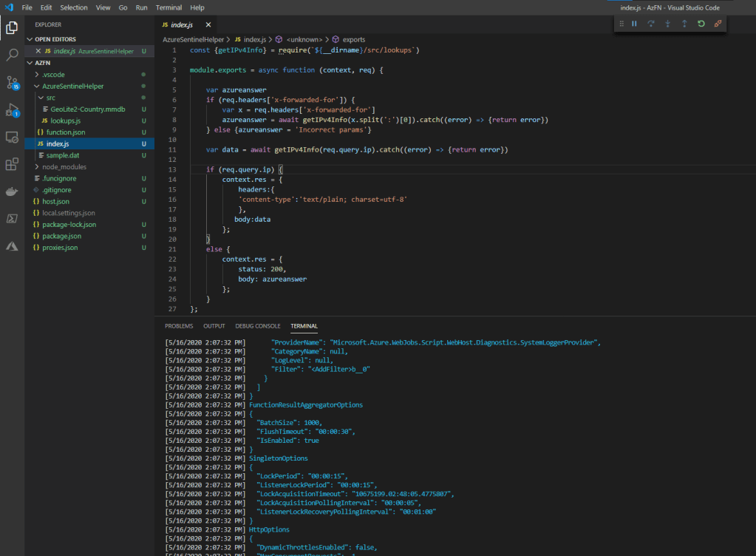Open the Run and Debug view
756x556 pixels.
12,110
